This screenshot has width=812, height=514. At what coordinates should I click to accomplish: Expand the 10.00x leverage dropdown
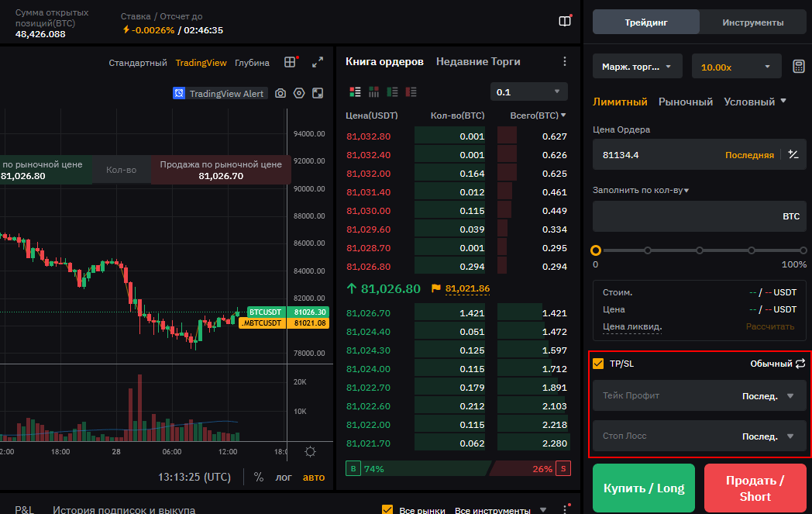736,67
